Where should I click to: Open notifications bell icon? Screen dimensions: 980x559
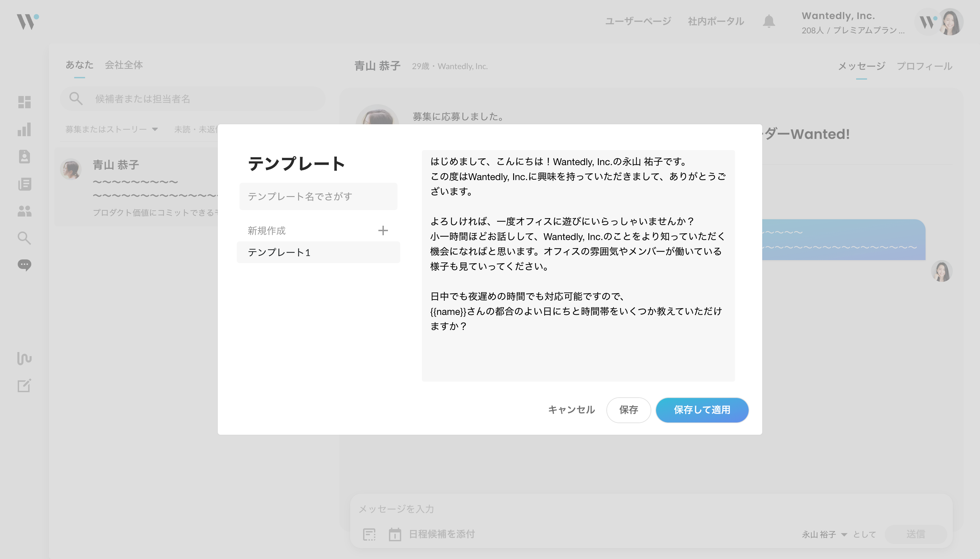(x=769, y=21)
